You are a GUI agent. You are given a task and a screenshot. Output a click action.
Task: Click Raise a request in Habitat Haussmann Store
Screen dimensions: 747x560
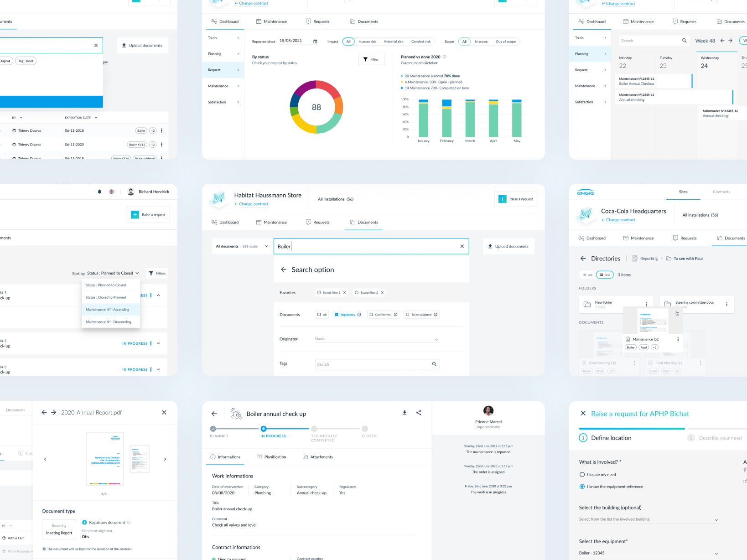click(x=516, y=199)
